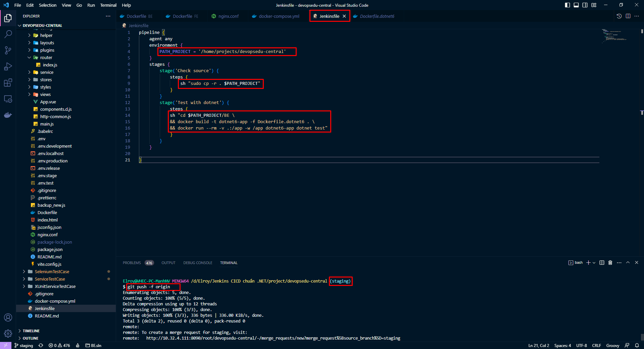The image size is (644, 349).
Task: Expand the service folder
Action: coord(66,72)
